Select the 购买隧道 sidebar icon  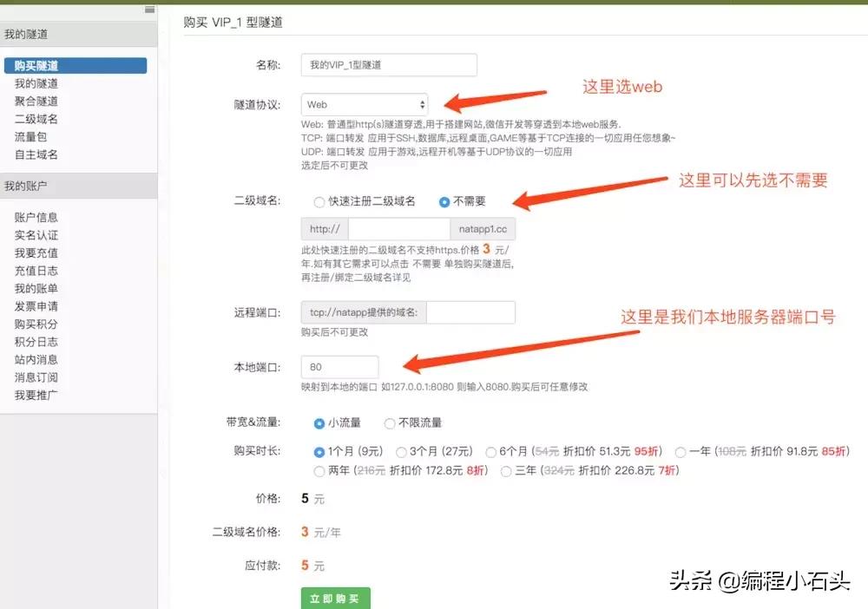pyautogui.click(x=35, y=65)
